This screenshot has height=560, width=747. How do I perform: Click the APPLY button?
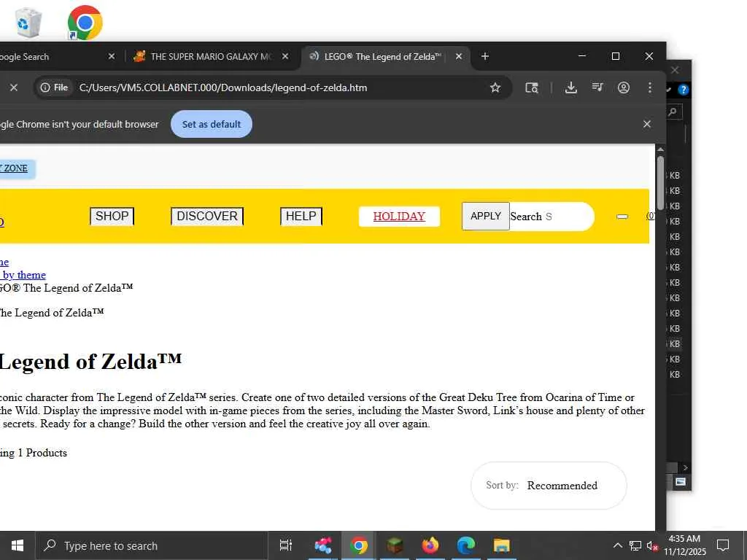click(x=485, y=216)
